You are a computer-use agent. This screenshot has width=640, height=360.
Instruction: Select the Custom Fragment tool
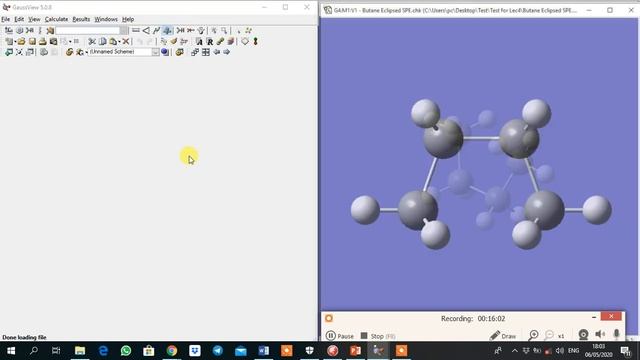pyautogui.click(x=50, y=30)
